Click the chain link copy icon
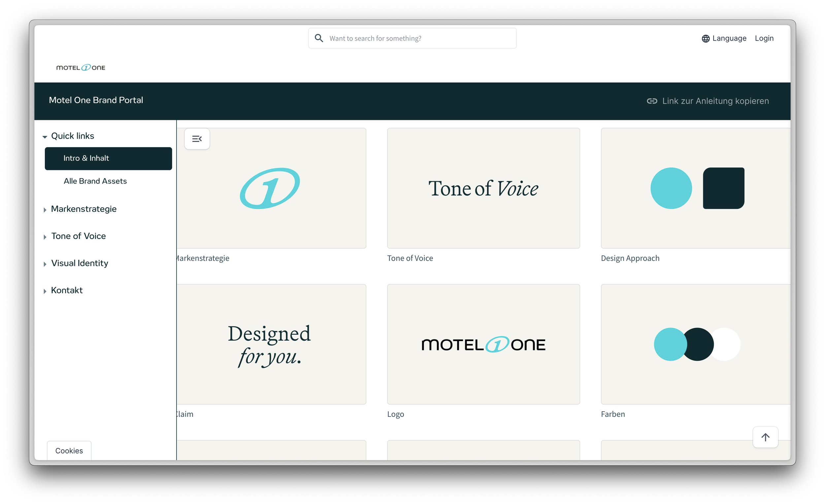825x504 pixels. click(x=651, y=101)
